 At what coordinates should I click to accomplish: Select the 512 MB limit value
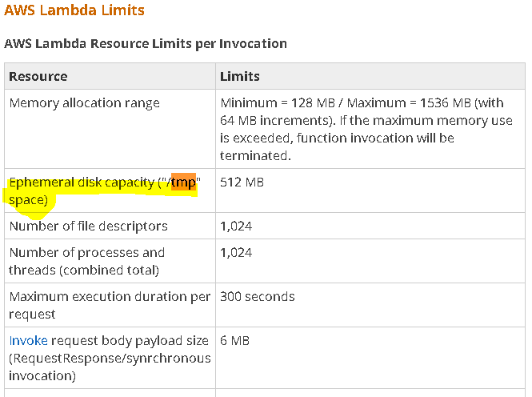(242, 182)
